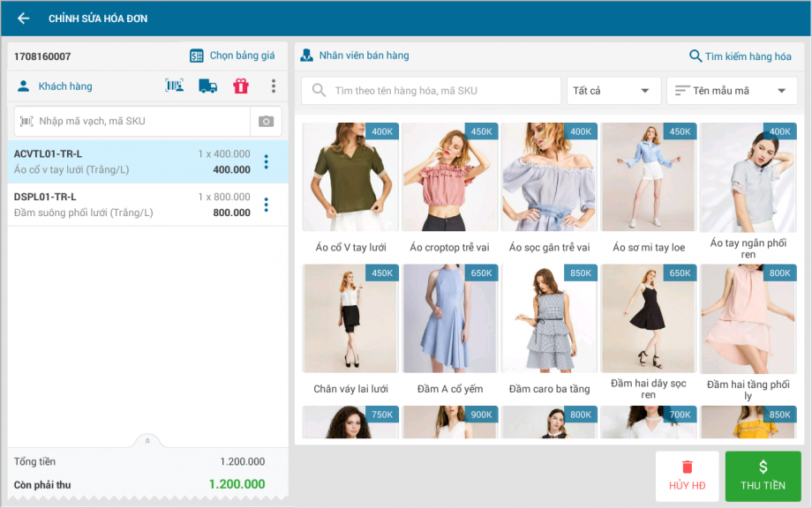This screenshot has width=812, height=508.
Task: Add Áo croptop trễ vai product
Action: (449, 190)
